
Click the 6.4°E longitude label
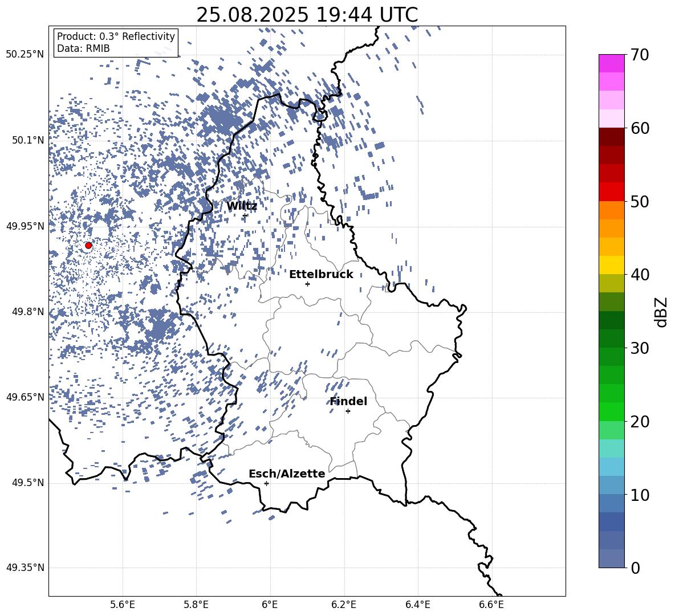(418, 605)
